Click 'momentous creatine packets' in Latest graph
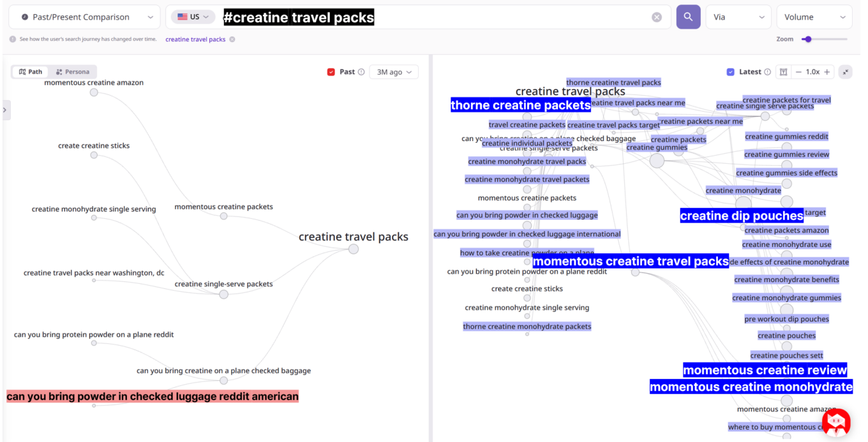 (x=527, y=198)
